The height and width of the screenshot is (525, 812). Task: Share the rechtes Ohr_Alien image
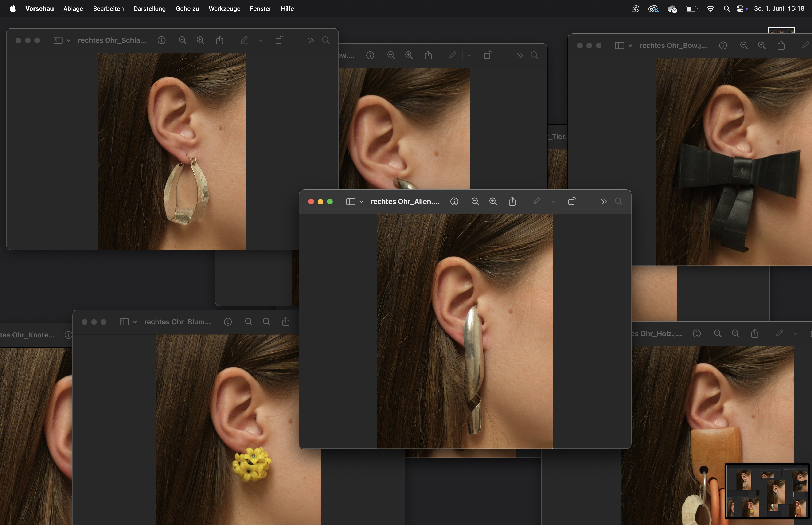(x=512, y=201)
